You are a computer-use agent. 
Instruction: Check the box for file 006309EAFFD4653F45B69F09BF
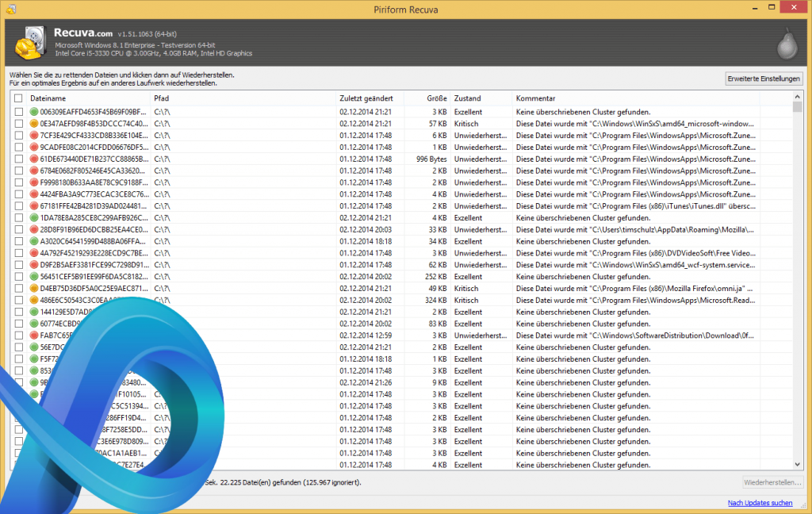point(19,112)
